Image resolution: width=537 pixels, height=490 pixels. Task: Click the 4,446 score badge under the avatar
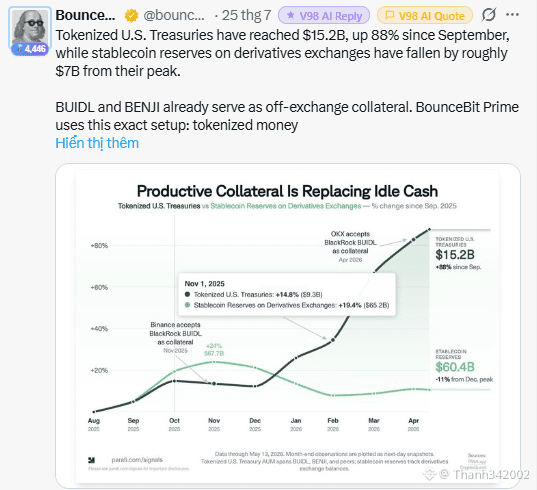[30, 49]
